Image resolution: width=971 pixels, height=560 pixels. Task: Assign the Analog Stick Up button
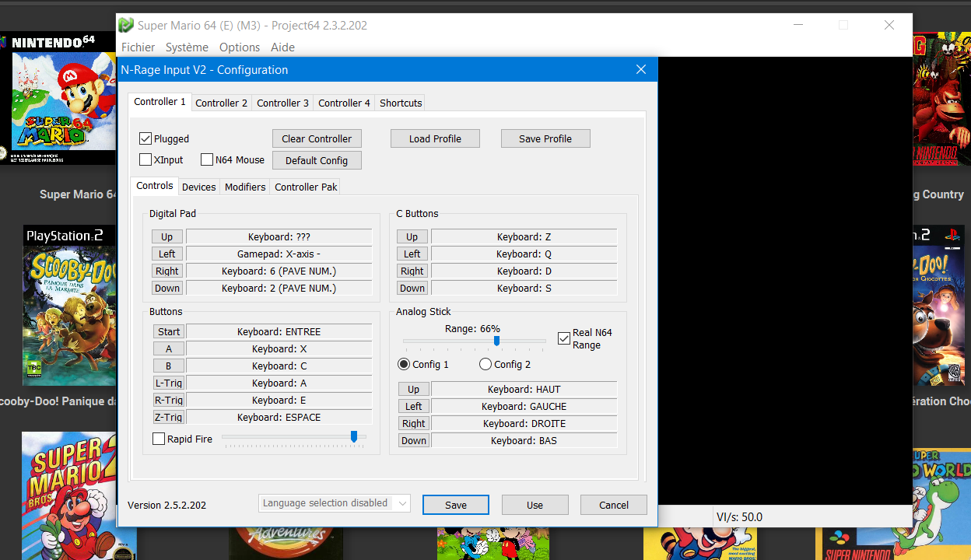[x=414, y=389]
